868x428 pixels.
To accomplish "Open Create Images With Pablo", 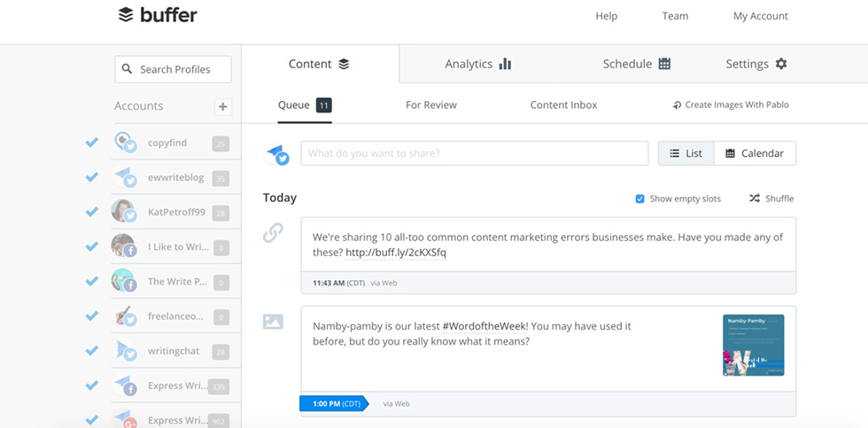I will point(731,105).
